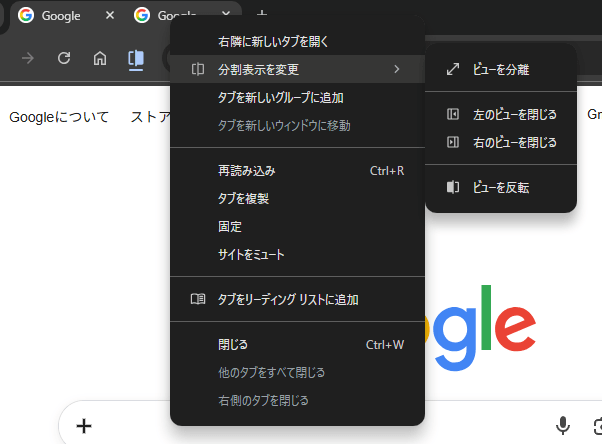
Task: Click the microphone voice search icon
Action: pyautogui.click(x=563, y=426)
